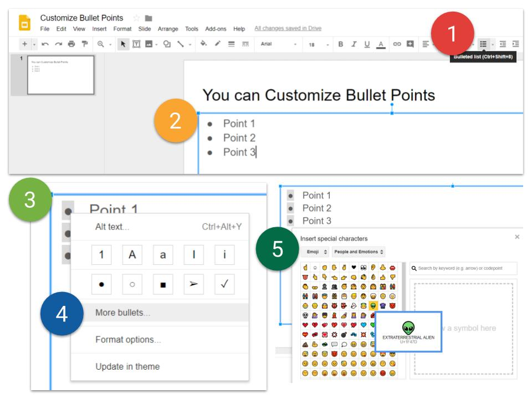Click the Decrease indent icon
Screen dimensions: 532x399
point(503,44)
